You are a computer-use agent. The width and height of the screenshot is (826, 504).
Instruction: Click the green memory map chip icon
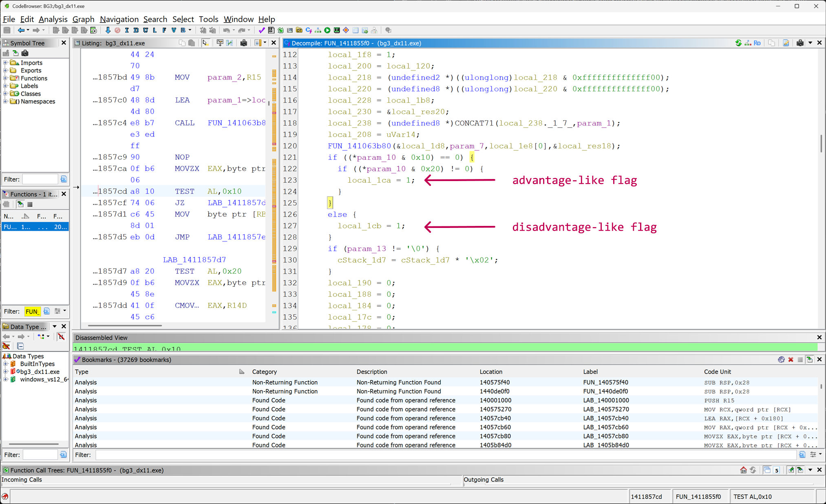(337, 30)
